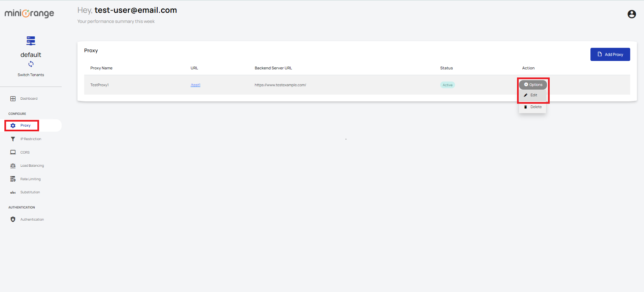This screenshot has width=644, height=292.
Task: Click the test-user@email.com greeting text
Action: pos(135,10)
